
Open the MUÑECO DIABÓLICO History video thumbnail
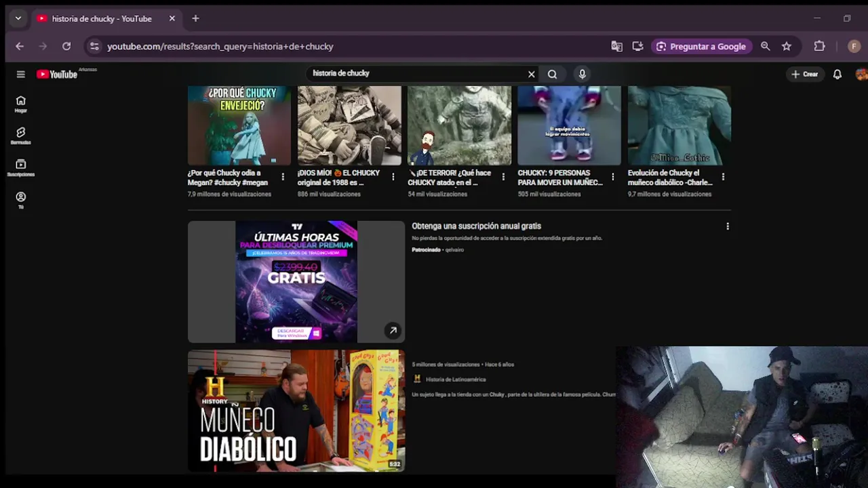(296, 411)
